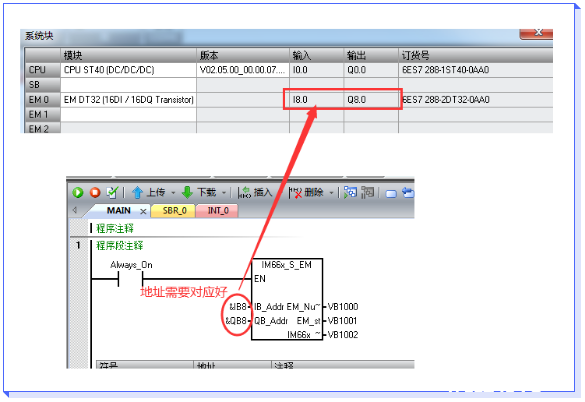Expand the Download (下载) dropdown arrow

(x=224, y=193)
